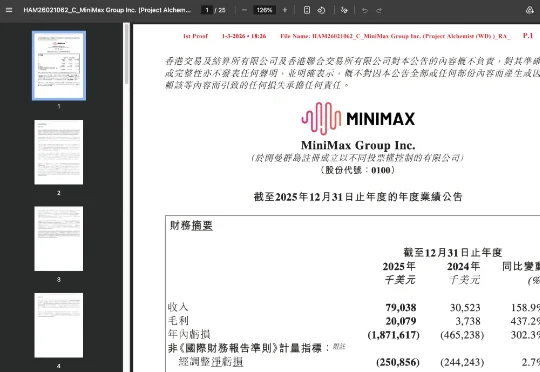The height and width of the screenshot is (372, 540).
Task: Click the page number input field
Action: pyautogui.click(x=207, y=10)
